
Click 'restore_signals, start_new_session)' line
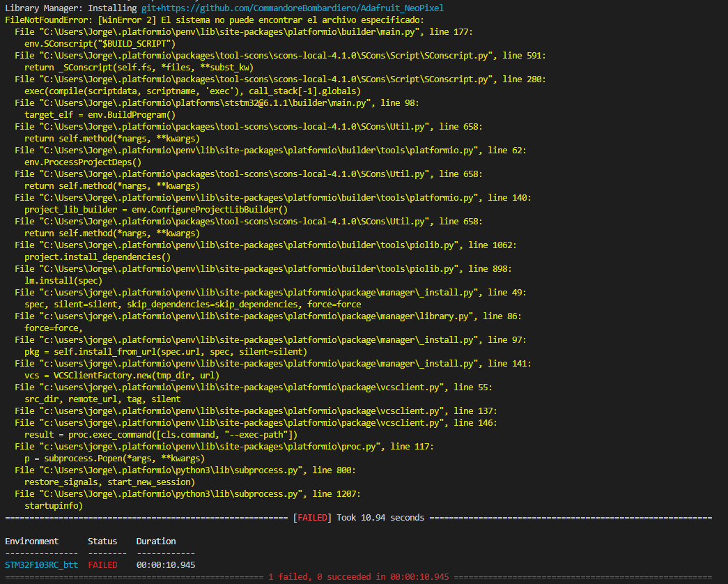109,482
